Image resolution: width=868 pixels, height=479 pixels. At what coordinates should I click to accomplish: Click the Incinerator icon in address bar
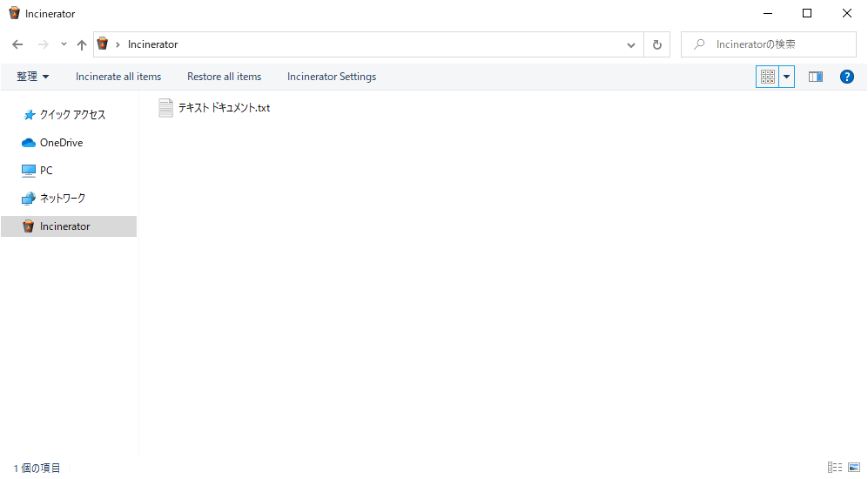click(x=103, y=44)
